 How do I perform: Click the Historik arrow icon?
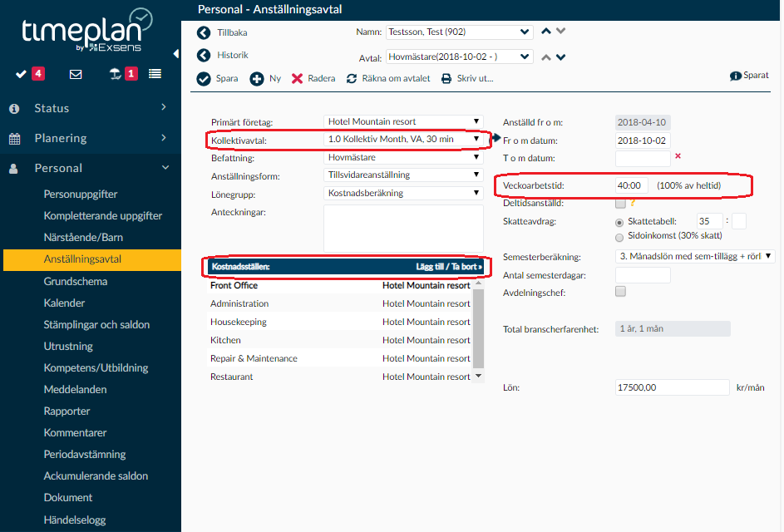click(x=204, y=55)
